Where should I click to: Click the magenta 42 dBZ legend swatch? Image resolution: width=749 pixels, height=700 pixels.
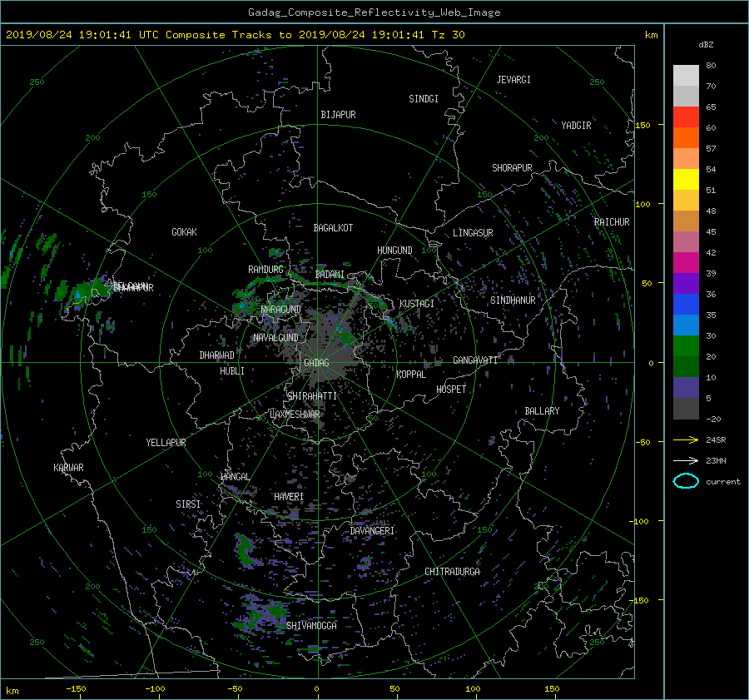(x=686, y=263)
